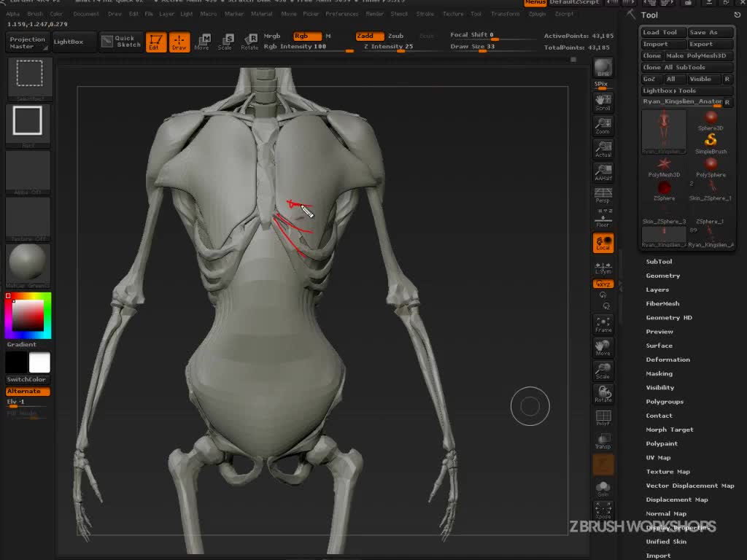Click the magnifier Scale view button
The height and width of the screenshot is (560, 747).
tap(603, 371)
